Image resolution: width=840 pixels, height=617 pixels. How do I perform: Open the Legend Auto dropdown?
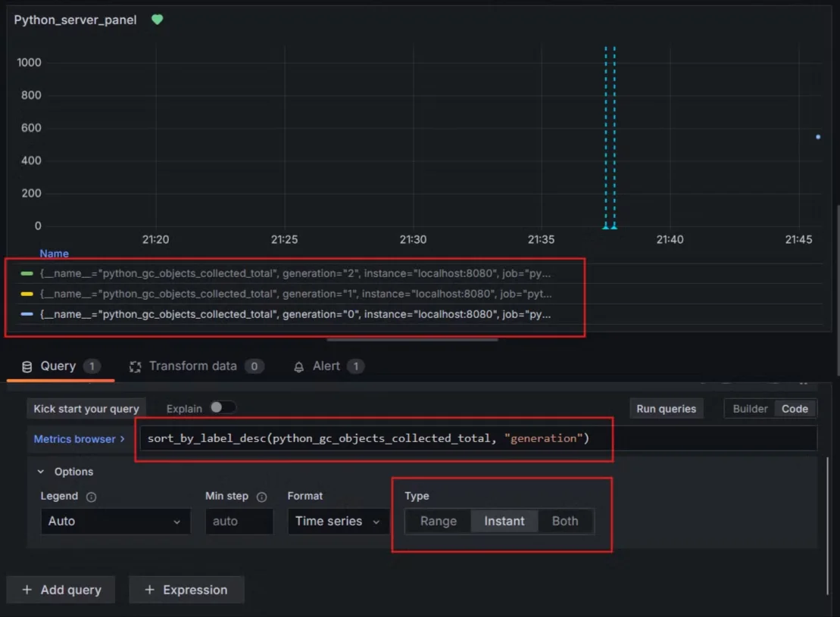tap(116, 521)
